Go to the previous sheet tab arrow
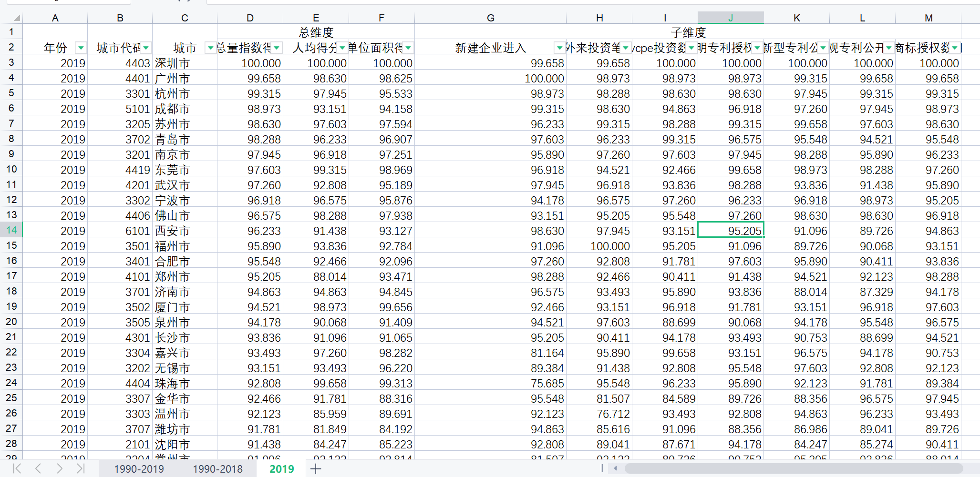Viewport: 980px width, 477px height. tap(38, 469)
